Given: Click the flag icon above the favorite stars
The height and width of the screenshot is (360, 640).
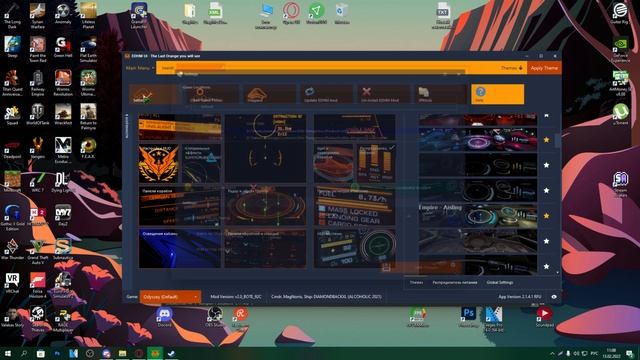Looking at the screenshot, I should tap(547, 116).
